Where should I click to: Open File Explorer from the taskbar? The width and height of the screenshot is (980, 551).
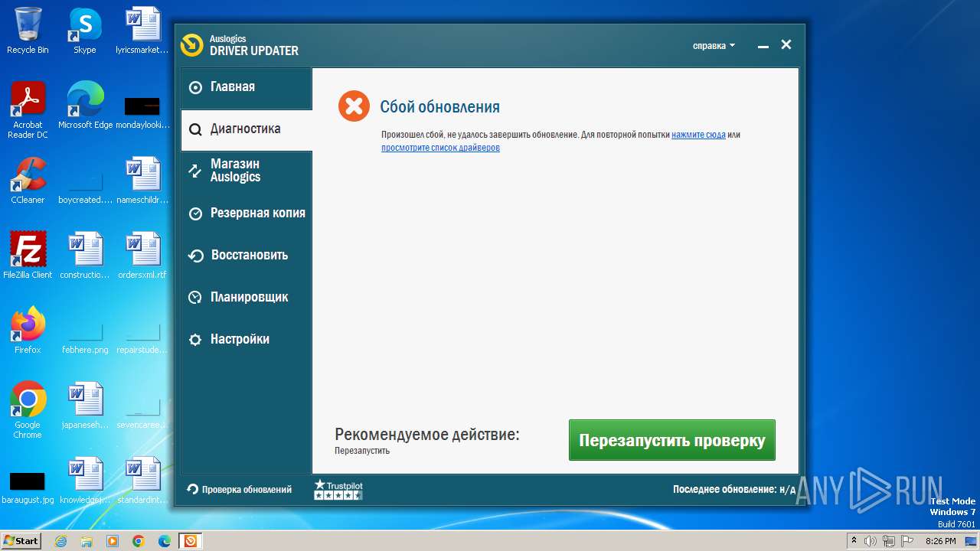click(x=87, y=541)
